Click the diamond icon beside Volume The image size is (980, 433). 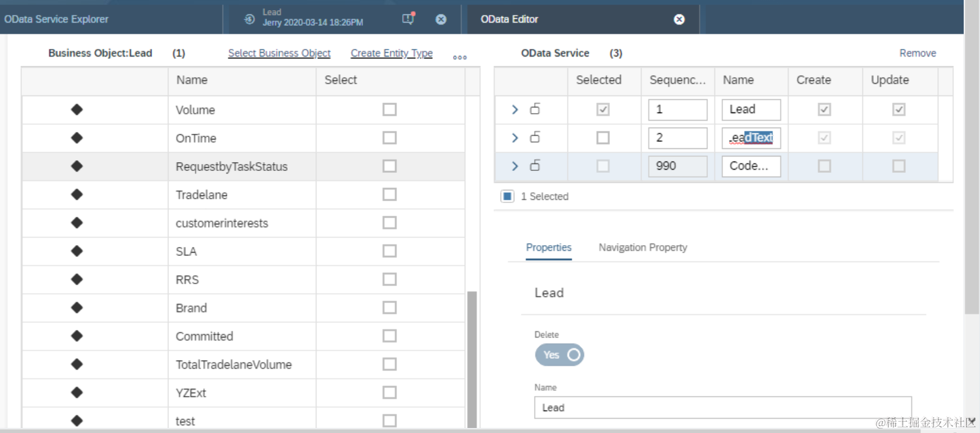click(x=77, y=110)
